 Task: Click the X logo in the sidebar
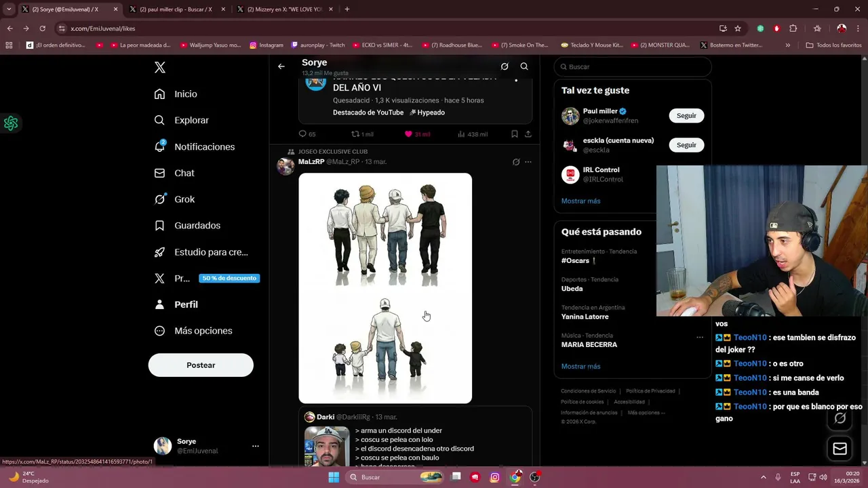click(160, 67)
